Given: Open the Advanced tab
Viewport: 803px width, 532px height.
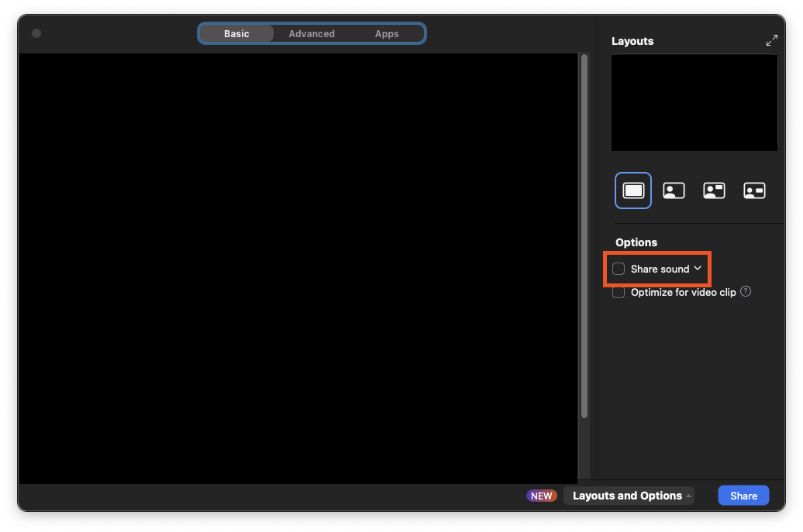Looking at the screenshot, I should 312,34.
